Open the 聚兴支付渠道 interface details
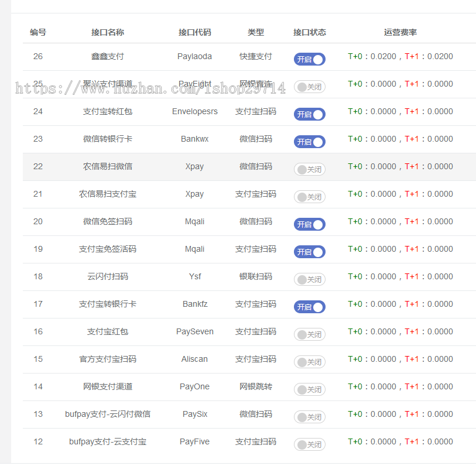 (x=107, y=84)
